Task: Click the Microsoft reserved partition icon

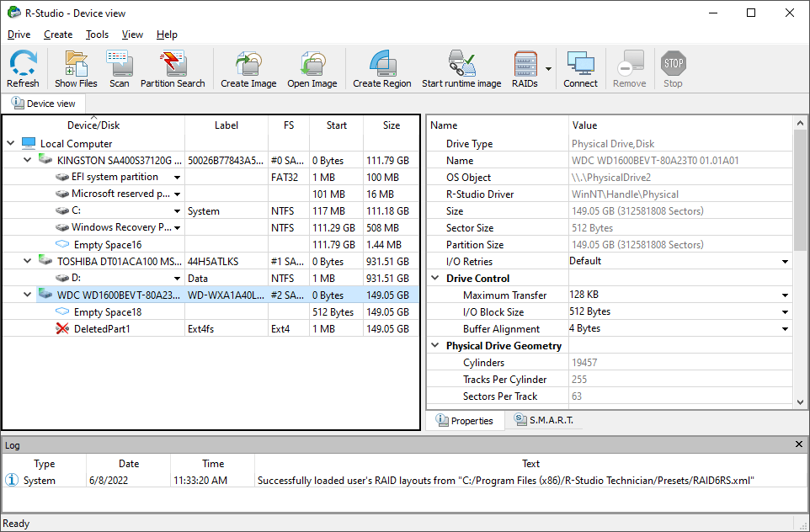Action: tap(62, 194)
